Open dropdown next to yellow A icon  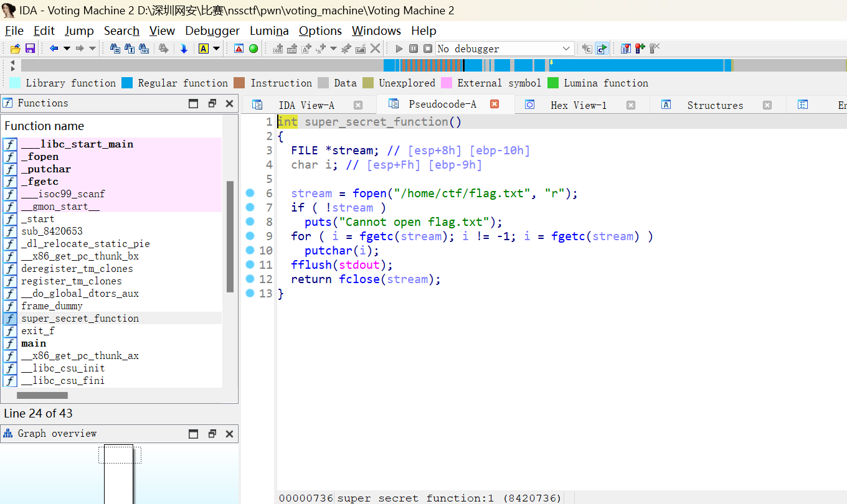(217, 49)
